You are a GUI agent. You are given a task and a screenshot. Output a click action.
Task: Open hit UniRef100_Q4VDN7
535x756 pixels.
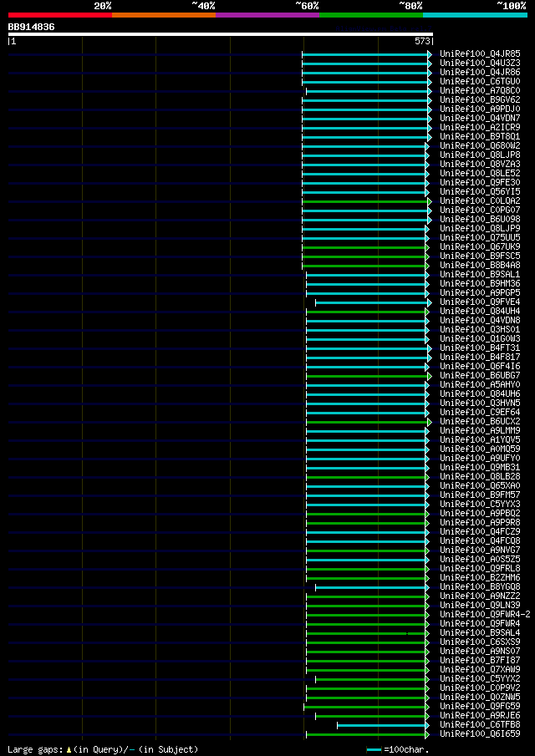(480, 118)
